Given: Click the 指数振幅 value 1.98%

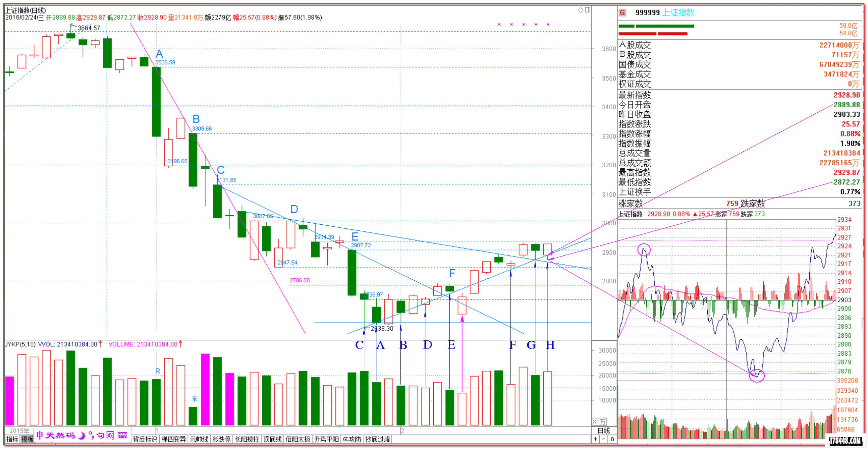Looking at the screenshot, I should click(850, 144).
